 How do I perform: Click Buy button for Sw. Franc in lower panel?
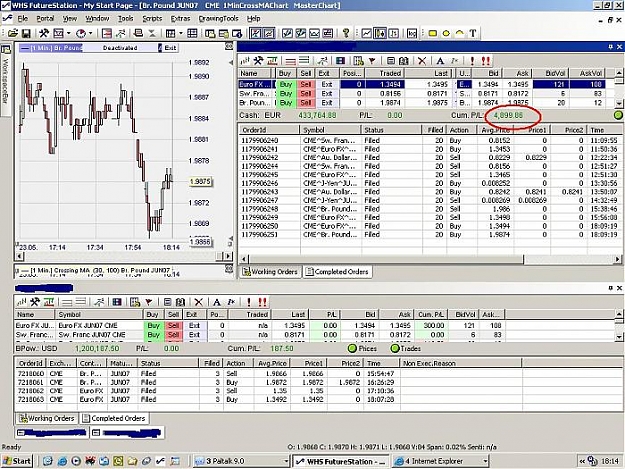pos(153,335)
